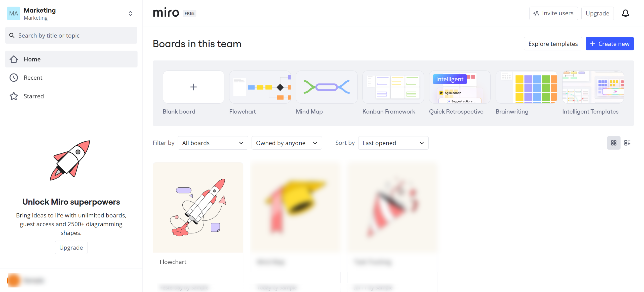The image size is (644, 292).
Task: Switch to grid view layout
Action: tap(614, 143)
